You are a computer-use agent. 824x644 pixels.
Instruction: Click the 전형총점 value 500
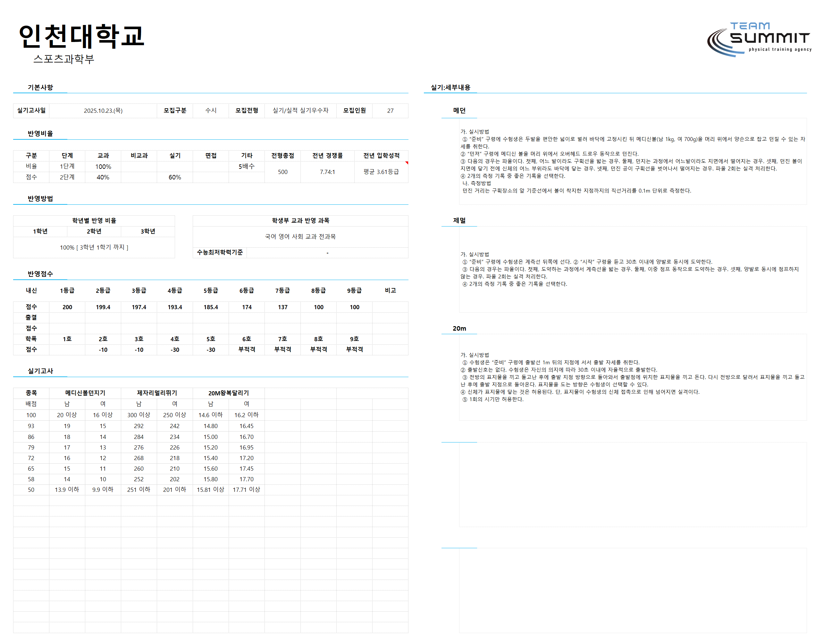(x=282, y=172)
